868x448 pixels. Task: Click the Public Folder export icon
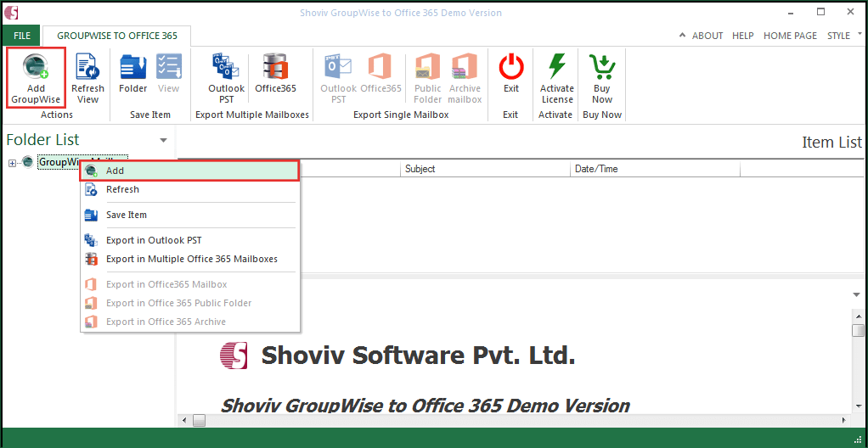click(x=428, y=78)
